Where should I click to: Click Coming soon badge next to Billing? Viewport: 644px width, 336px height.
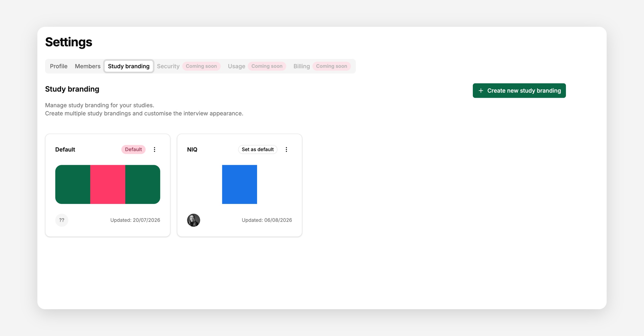(x=331, y=66)
